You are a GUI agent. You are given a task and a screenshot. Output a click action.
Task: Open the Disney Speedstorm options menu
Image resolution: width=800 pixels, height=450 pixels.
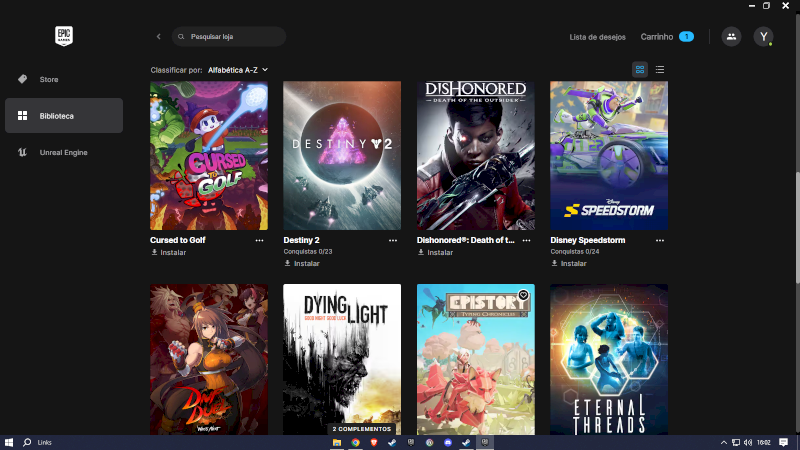[660, 240]
